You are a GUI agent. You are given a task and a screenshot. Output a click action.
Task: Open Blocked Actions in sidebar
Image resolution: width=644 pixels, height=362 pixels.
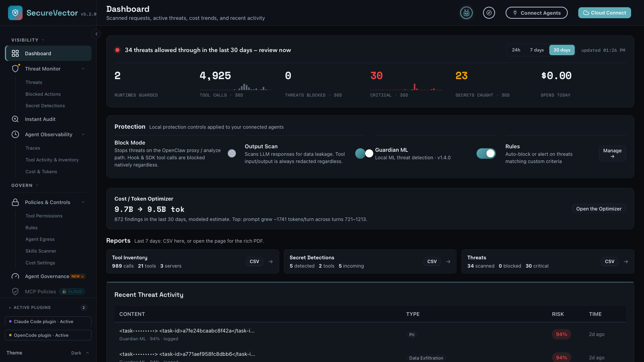[43, 94]
